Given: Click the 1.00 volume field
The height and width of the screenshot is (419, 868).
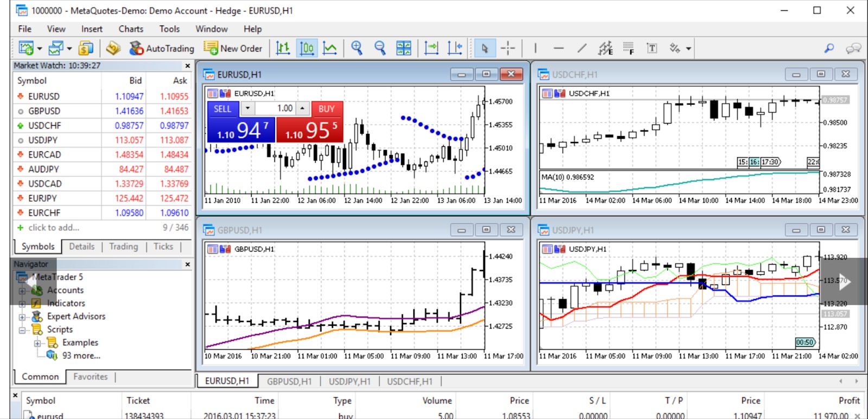Looking at the screenshot, I should pos(276,108).
